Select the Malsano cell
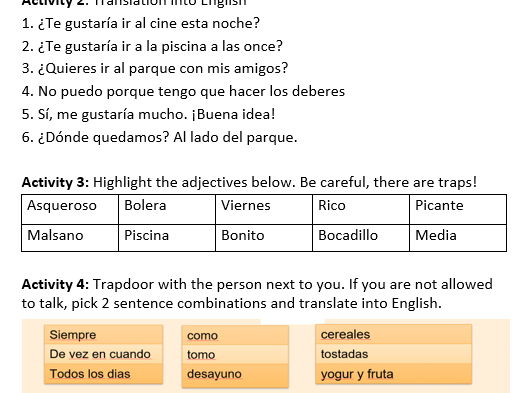524x393 pixels. click(70, 238)
